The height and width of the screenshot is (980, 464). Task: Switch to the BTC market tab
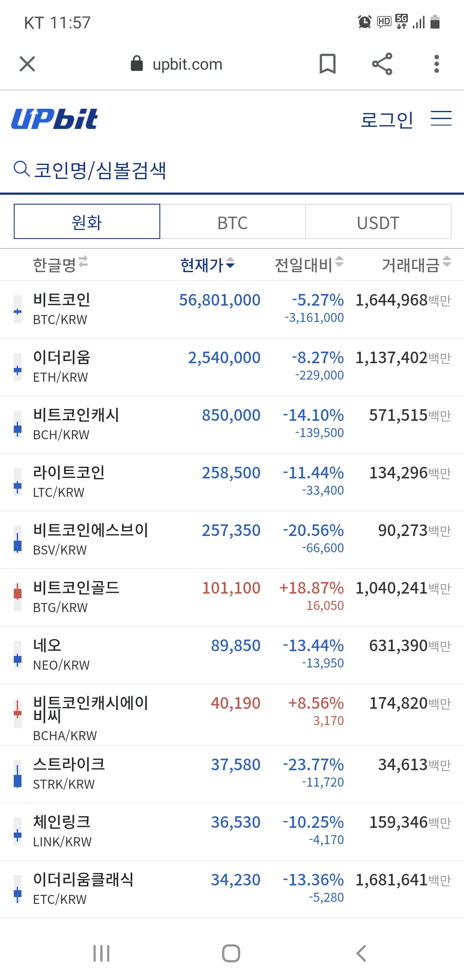tap(232, 222)
